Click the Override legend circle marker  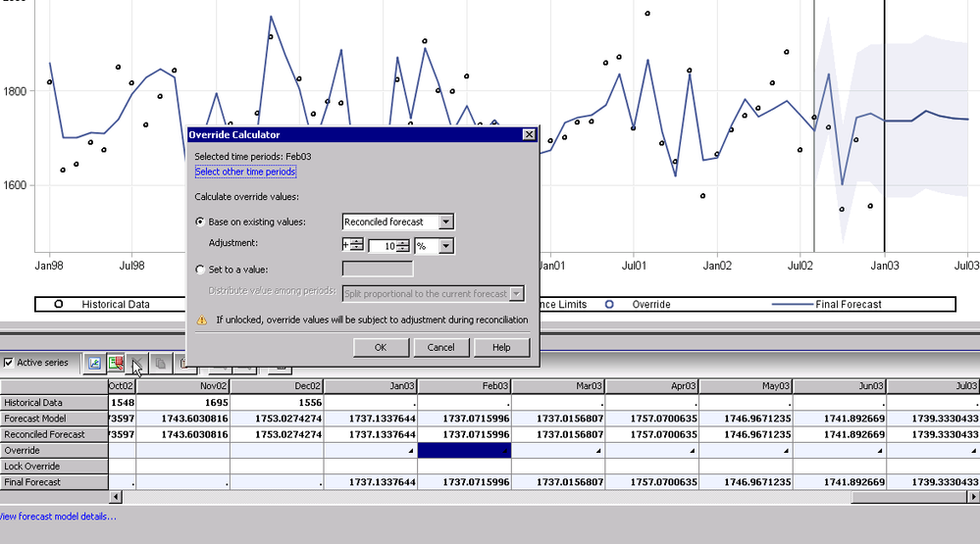[610, 305]
